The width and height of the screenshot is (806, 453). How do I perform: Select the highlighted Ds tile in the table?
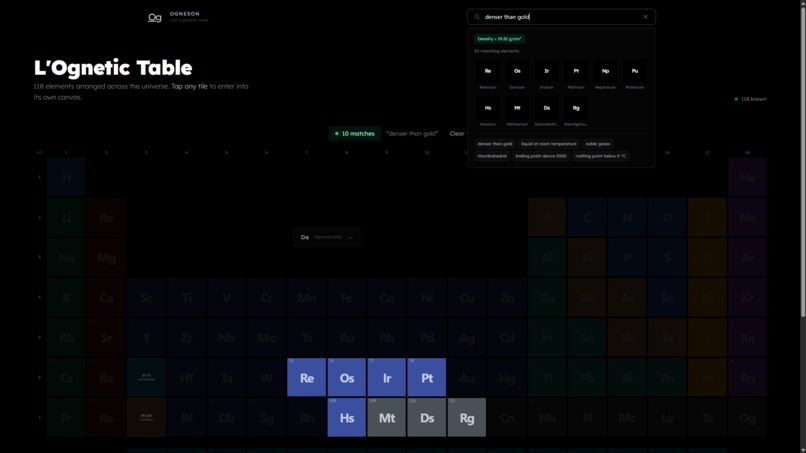(x=427, y=418)
